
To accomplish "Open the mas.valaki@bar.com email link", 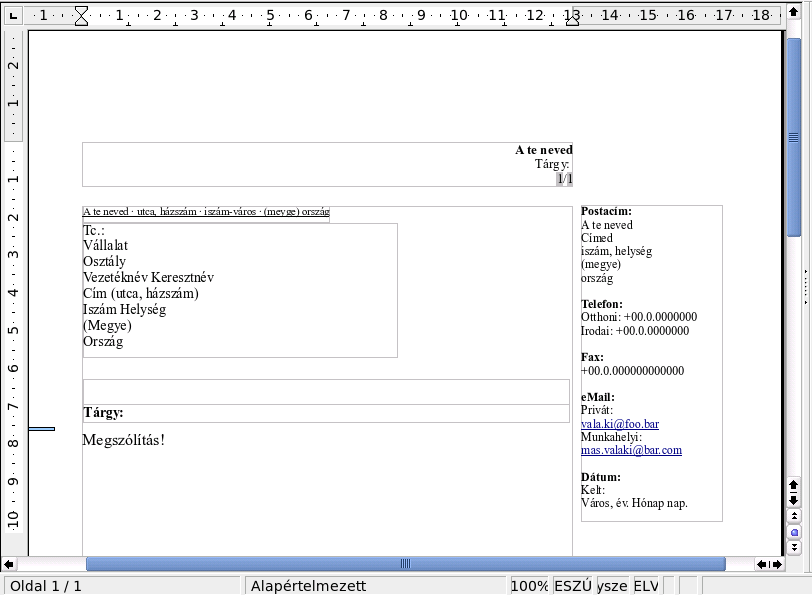I will point(631,450).
